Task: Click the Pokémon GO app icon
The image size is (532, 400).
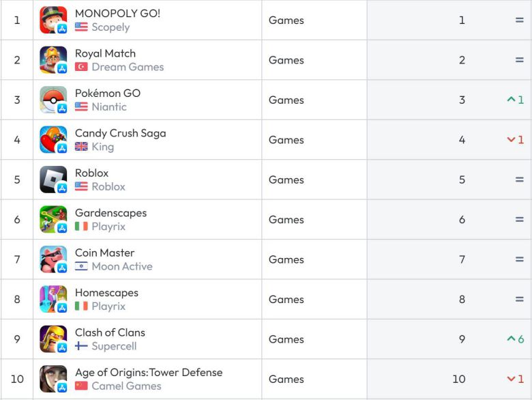Action: click(53, 100)
